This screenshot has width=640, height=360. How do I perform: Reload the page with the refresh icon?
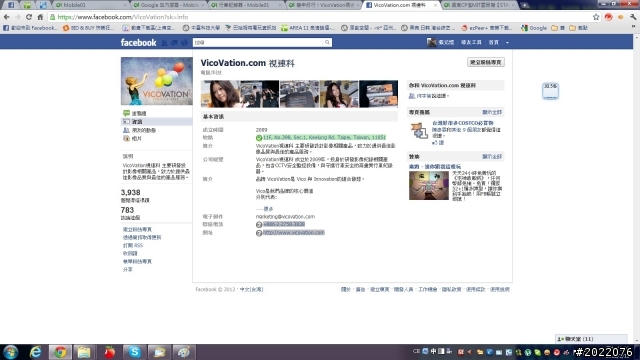[x=29, y=17]
